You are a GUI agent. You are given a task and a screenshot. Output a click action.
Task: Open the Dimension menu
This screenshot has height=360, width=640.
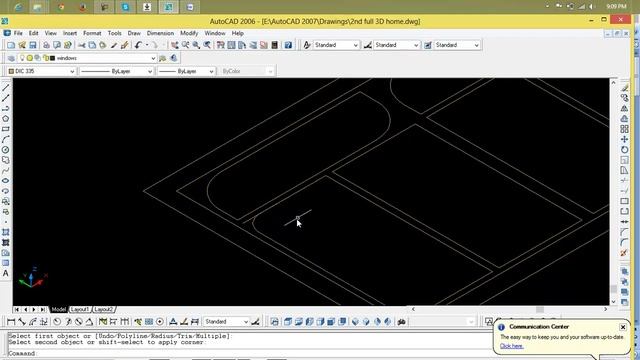160,33
